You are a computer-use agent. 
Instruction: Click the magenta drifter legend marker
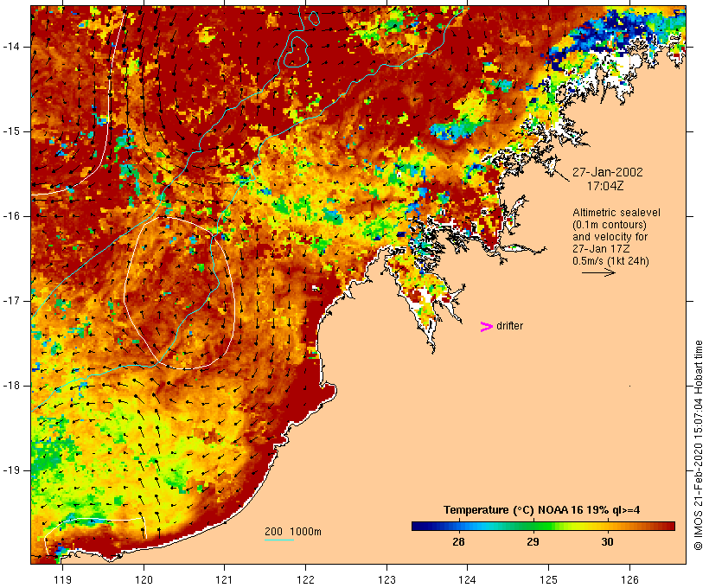[x=486, y=327]
